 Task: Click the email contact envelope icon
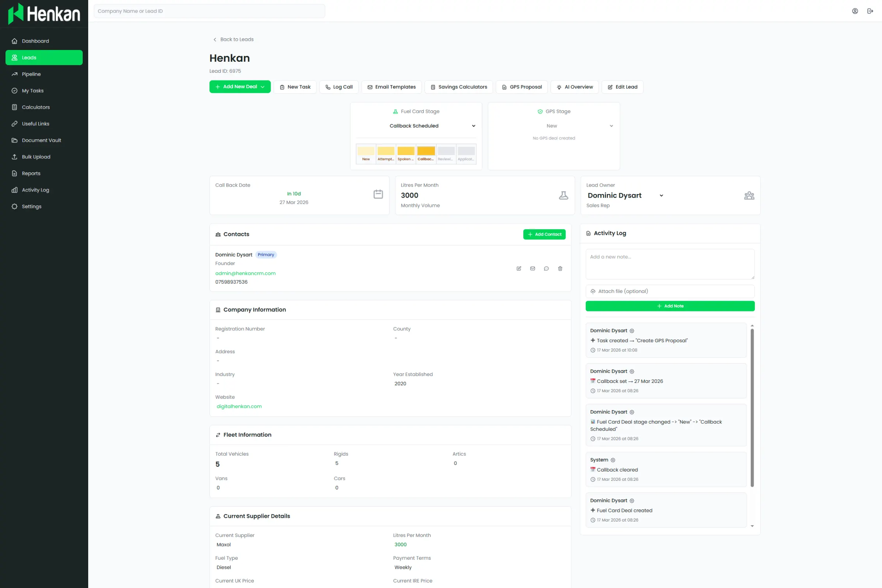(533, 269)
